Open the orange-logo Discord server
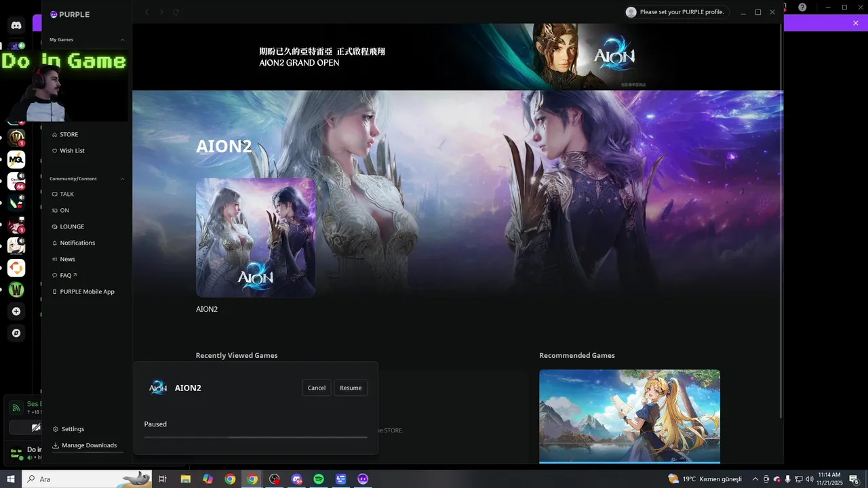Image resolution: width=868 pixels, height=488 pixels. pos(16,268)
